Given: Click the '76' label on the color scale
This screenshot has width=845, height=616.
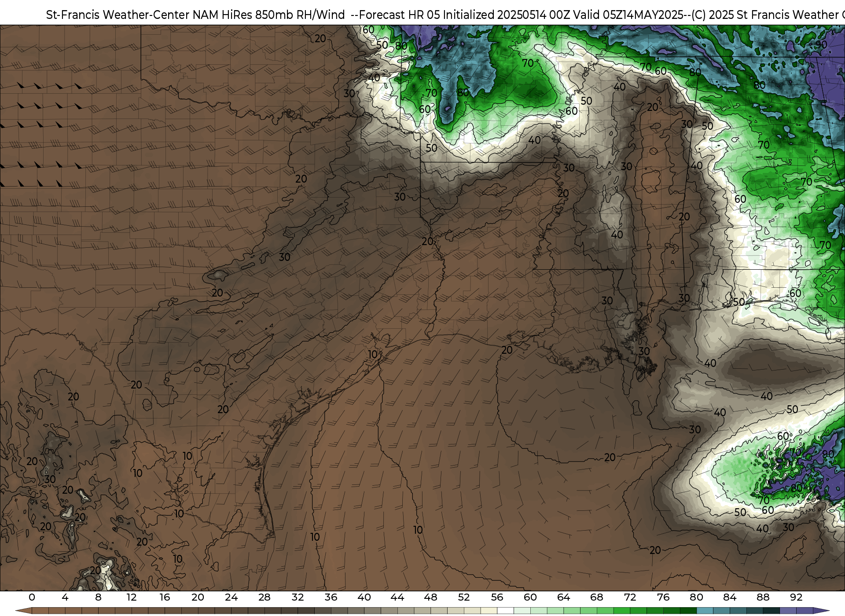Looking at the screenshot, I should point(663,597).
